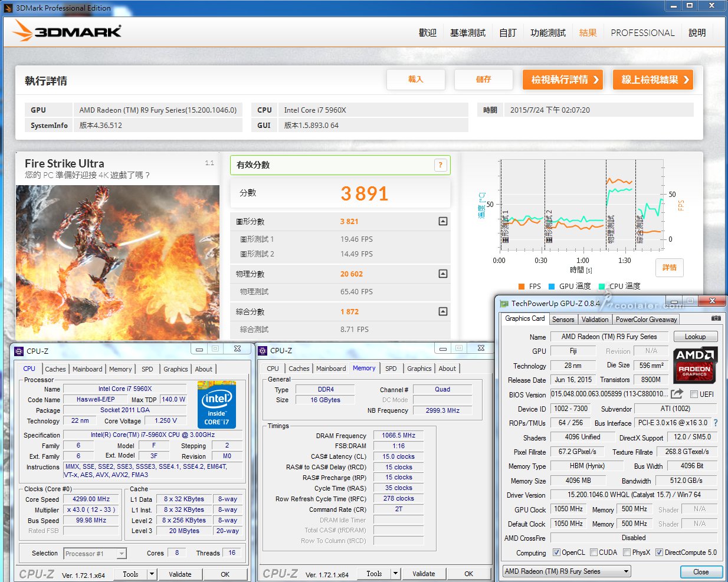Click the GPU temperature legend blue swatch
This screenshot has width=728, height=582.
(552, 287)
